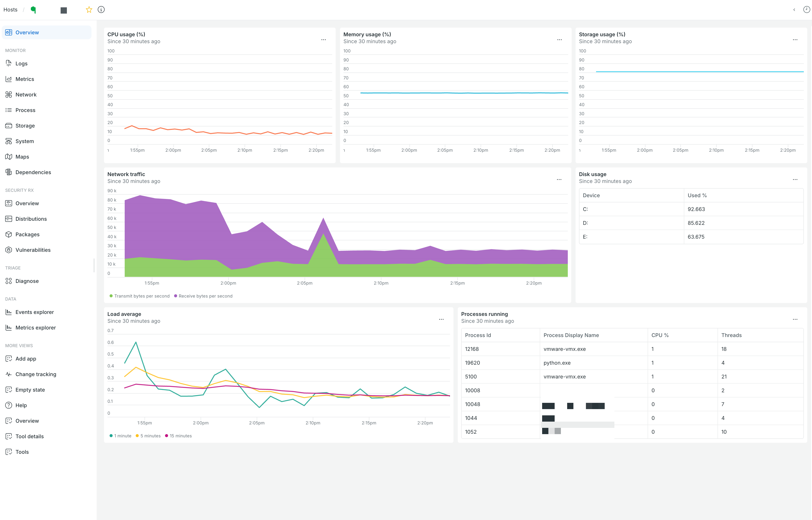
Task: Click the 1 minute legend color dot
Action: coord(111,436)
